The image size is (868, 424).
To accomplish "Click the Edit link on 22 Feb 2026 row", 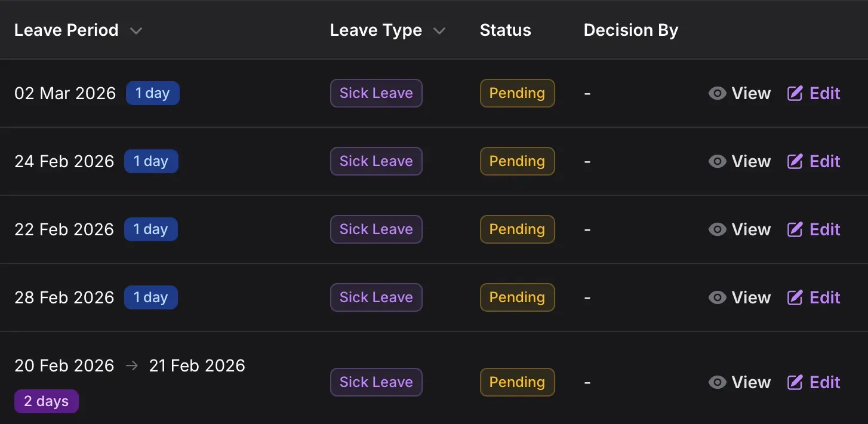I will tap(826, 229).
